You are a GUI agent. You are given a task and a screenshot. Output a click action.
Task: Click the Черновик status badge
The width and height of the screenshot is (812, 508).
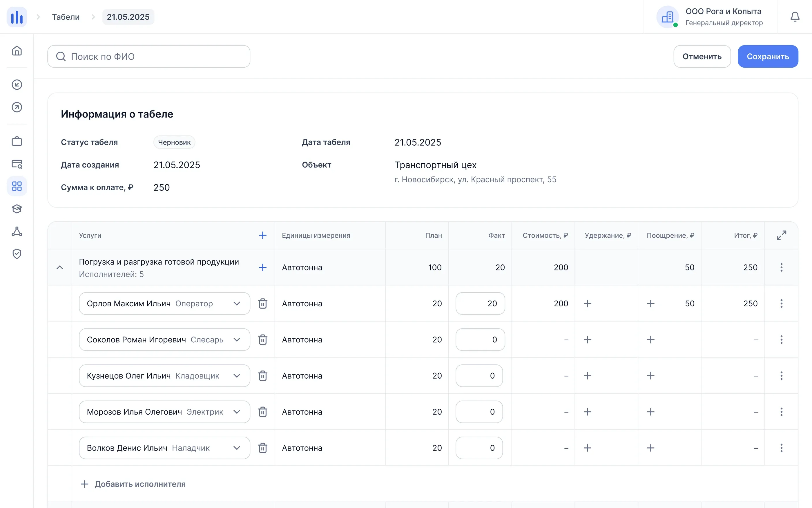click(x=174, y=142)
